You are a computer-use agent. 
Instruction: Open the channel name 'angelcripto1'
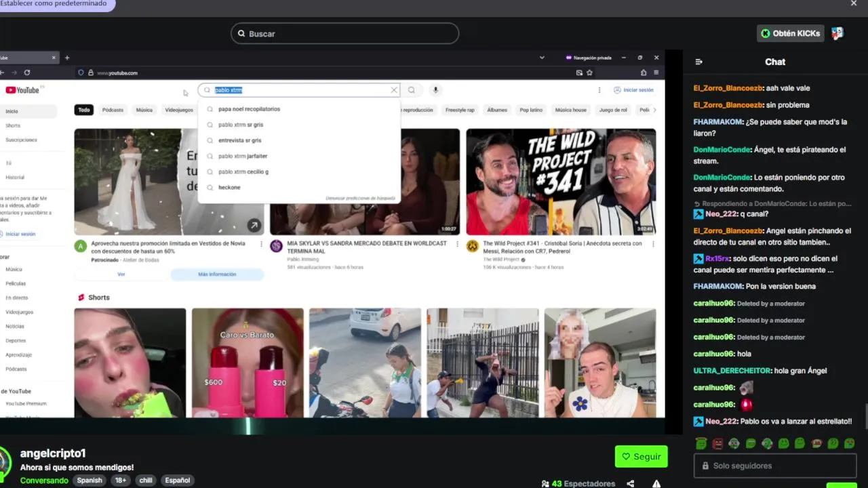53,453
